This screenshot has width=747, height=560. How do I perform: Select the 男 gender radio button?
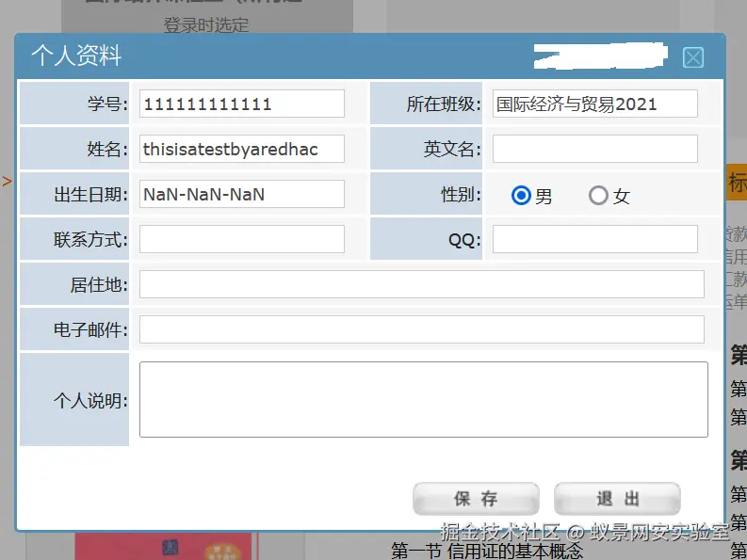tap(521, 195)
